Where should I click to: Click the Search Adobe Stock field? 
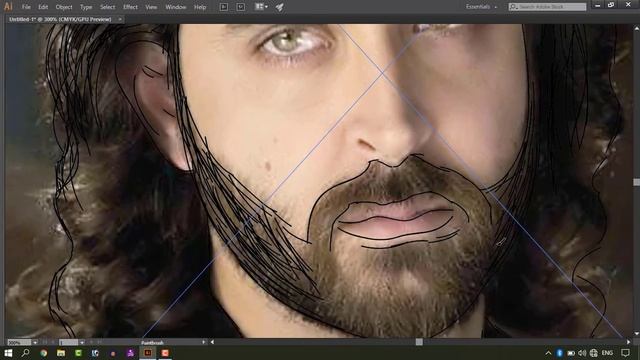[547, 7]
